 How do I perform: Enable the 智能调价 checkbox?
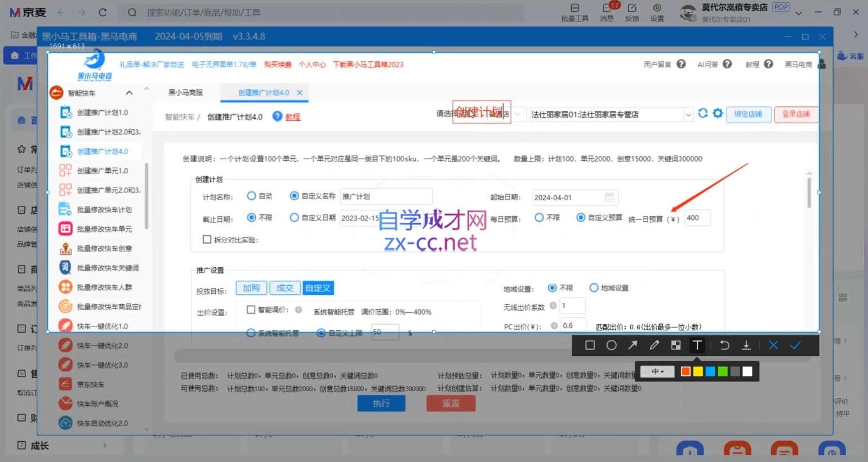[251, 310]
